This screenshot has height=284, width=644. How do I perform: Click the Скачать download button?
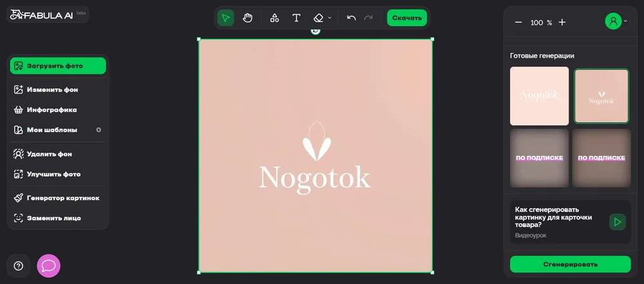[406, 18]
